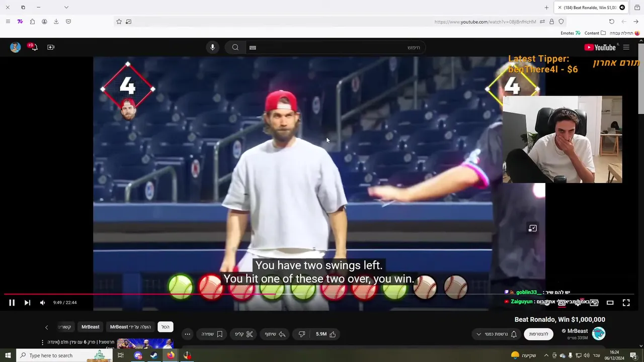Select the 'from MrBeast' Hebrew filter chip

[130, 327]
